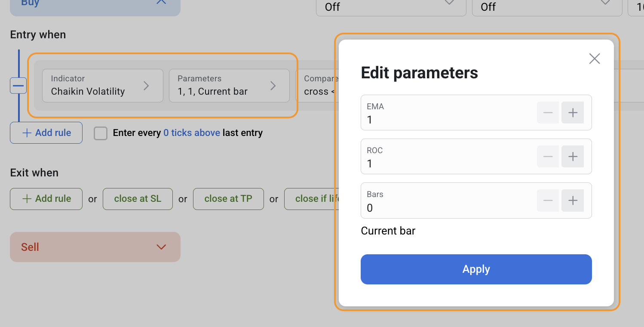Click the 'Exit when' label
This screenshot has height=327, width=644.
click(34, 173)
